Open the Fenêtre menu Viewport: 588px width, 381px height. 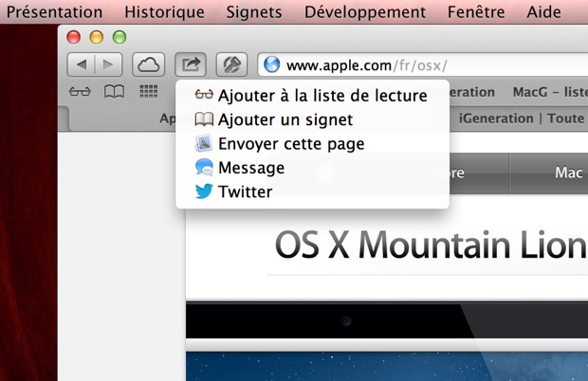click(476, 12)
